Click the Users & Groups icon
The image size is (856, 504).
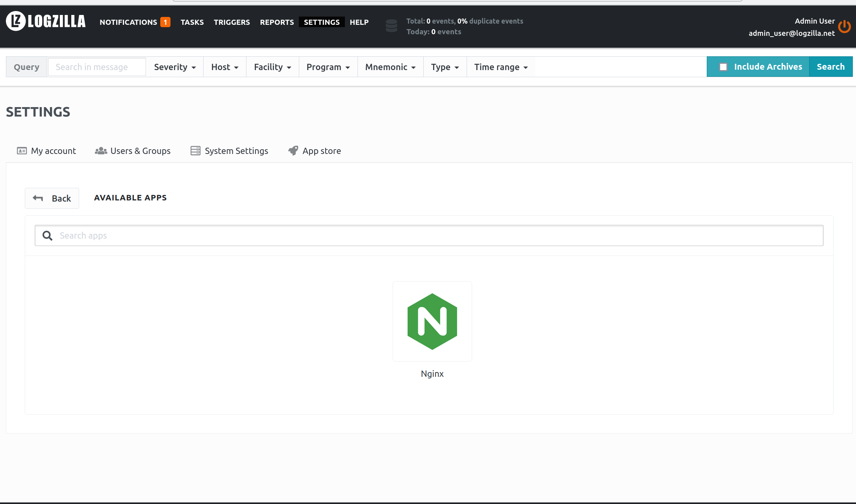[x=100, y=150]
